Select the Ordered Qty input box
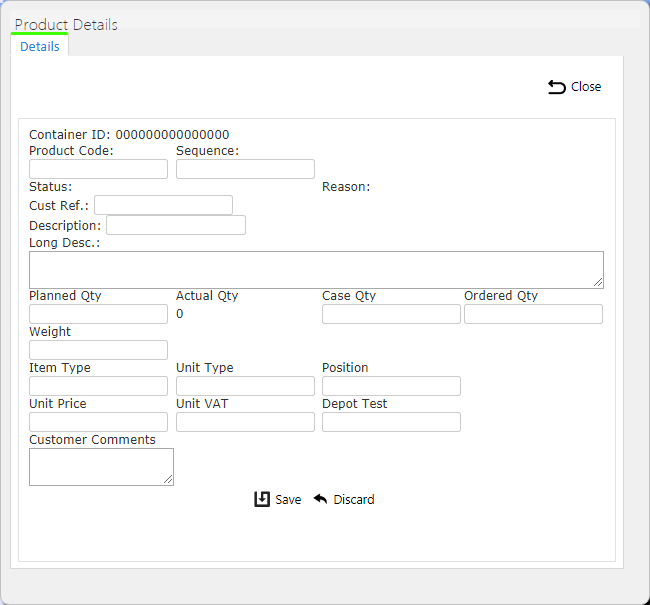This screenshot has width=650, height=605. 533,314
